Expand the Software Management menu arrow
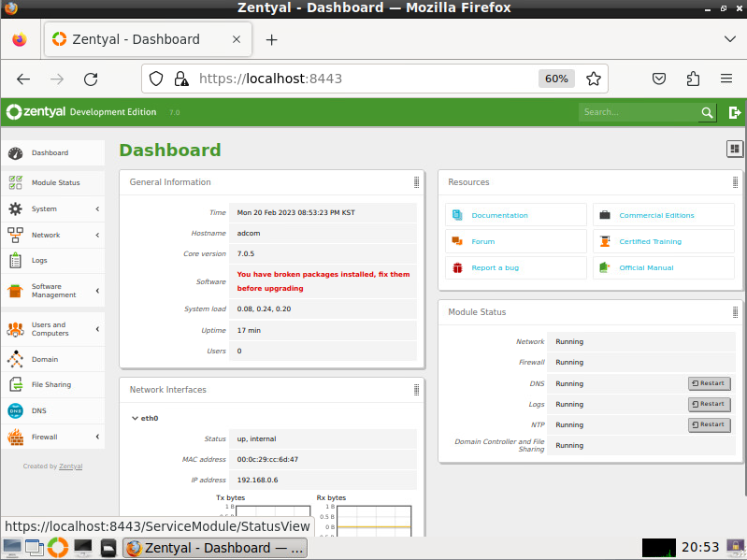The height and width of the screenshot is (560, 747). point(97,291)
